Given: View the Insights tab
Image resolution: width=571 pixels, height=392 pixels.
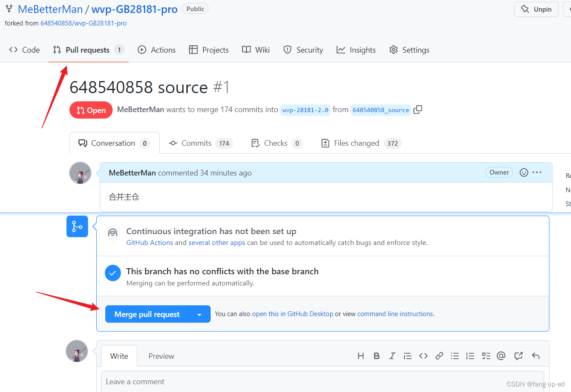Looking at the screenshot, I should [x=356, y=50].
